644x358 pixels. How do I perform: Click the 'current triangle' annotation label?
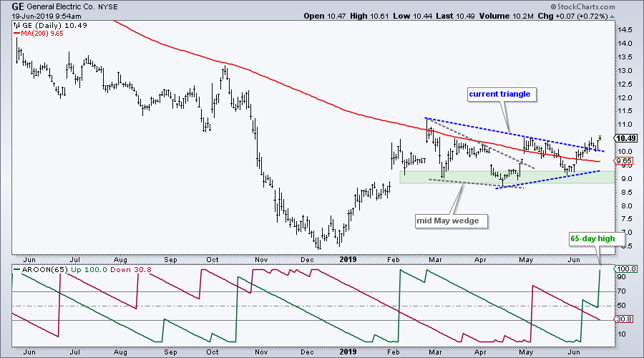point(500,94)
